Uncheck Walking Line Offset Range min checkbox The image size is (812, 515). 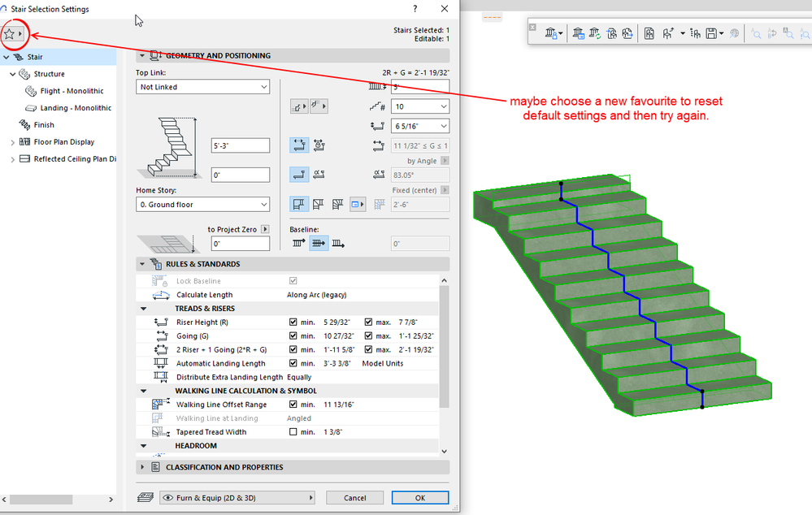(293, 405)
